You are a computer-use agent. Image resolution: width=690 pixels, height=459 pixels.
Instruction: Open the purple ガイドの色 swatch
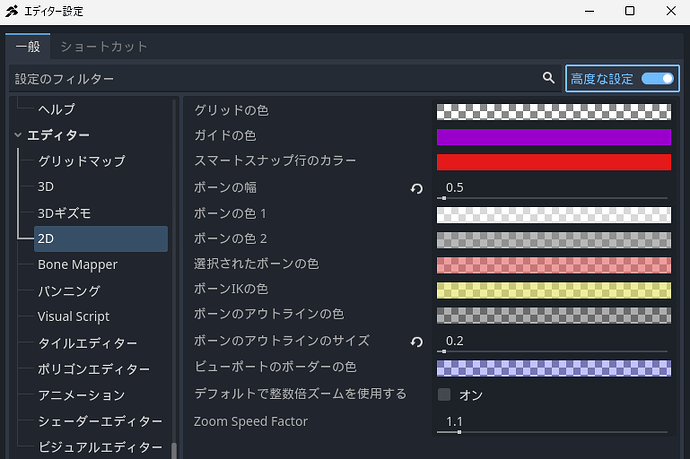click(x=554, y=137)
